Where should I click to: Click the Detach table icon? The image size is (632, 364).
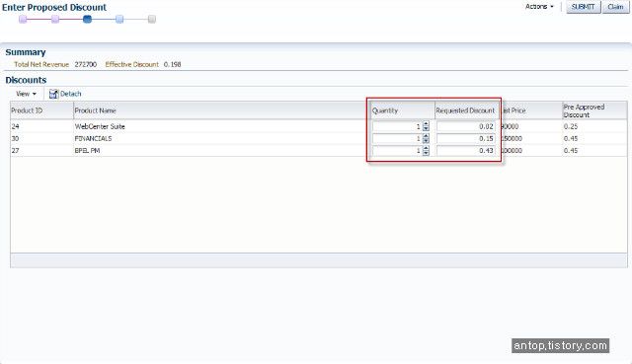click(53, 94)
